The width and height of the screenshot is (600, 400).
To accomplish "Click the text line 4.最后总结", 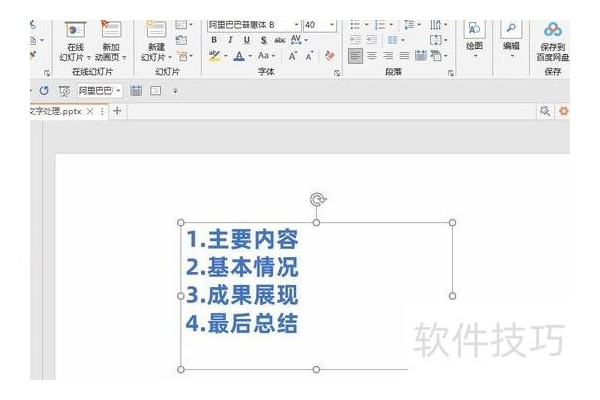I will tap(242, 323).
